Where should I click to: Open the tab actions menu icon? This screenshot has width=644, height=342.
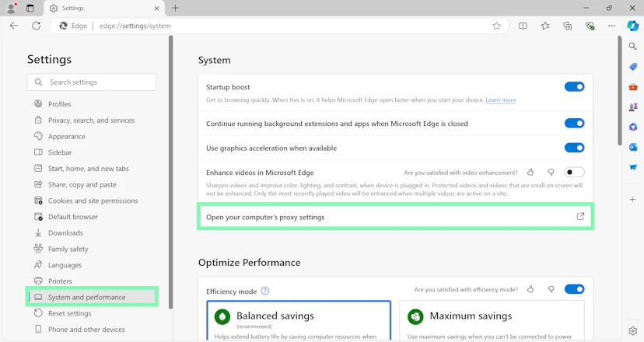pyautogui.click(x=30, y=8)
